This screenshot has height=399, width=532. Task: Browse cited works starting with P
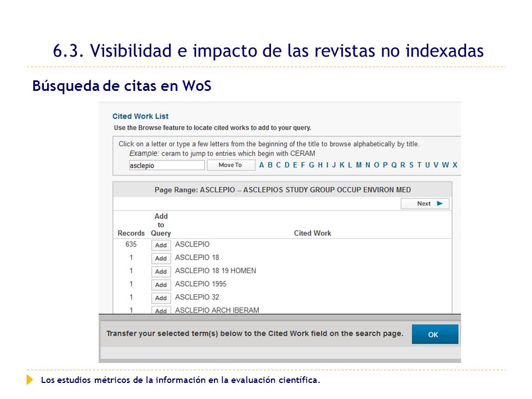(x=385, y=165)
